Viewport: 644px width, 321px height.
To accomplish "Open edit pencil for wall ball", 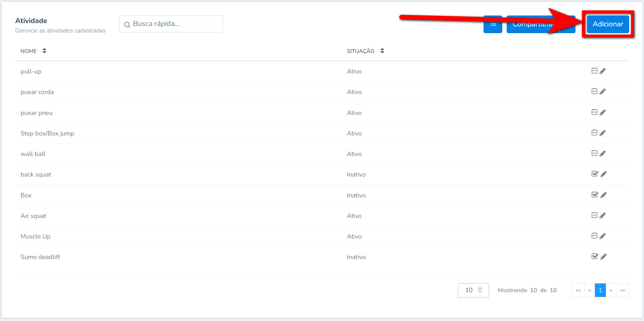I will point(603,154).
